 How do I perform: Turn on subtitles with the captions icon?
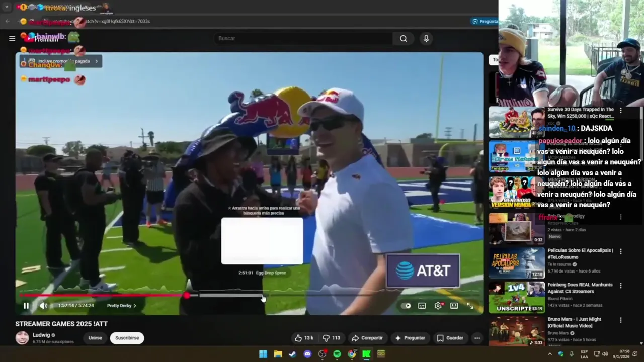point(422,306)
